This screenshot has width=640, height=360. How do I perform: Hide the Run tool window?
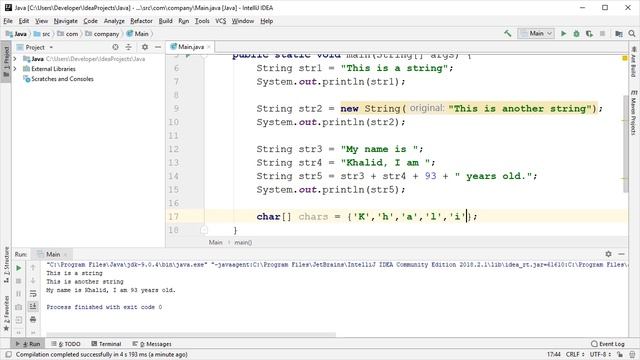click(622, 254)
